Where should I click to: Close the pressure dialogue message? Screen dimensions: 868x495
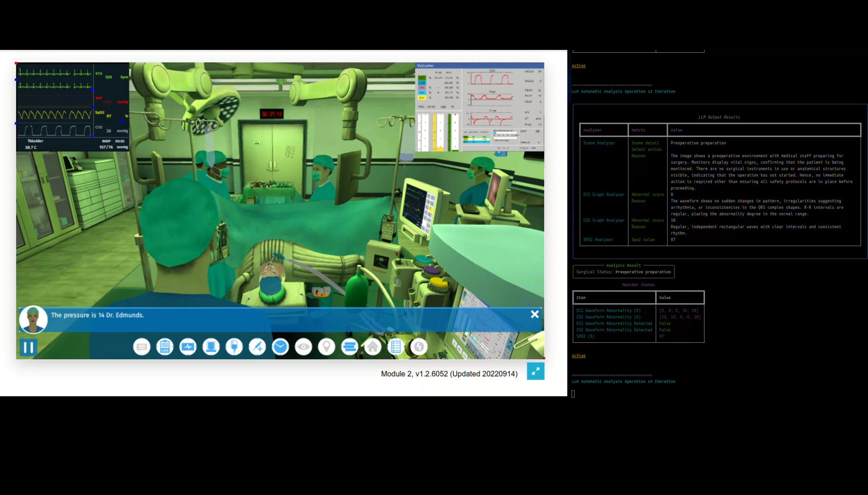click(x=535, y=314)
